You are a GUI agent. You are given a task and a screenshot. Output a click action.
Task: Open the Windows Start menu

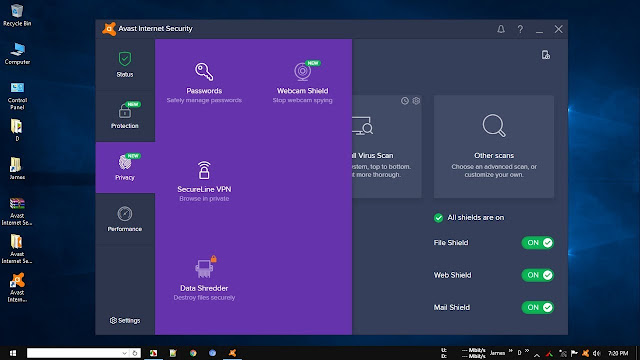(x=13, y=353)
